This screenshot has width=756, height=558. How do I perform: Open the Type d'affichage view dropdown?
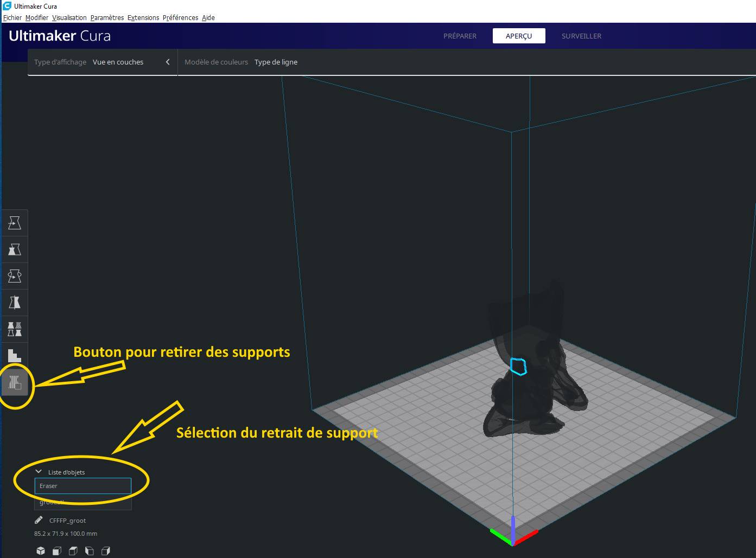[103, 62]
